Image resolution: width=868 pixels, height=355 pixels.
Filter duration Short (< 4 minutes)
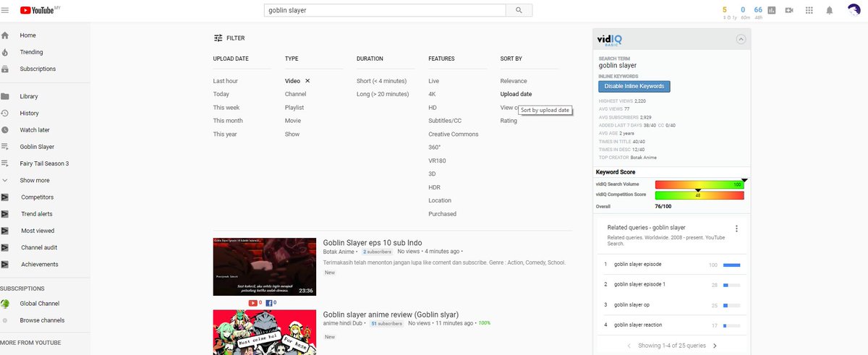pyautogui.click(x=382, y=81)
